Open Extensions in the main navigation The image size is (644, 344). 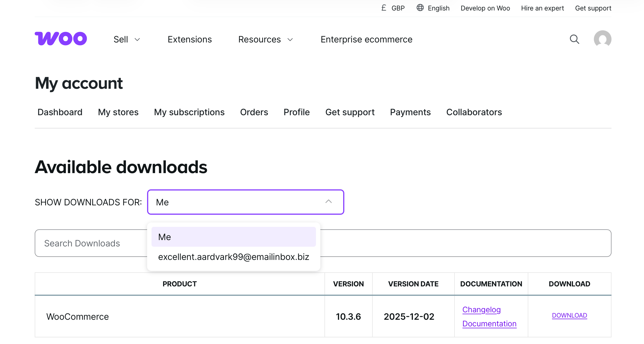190,39
